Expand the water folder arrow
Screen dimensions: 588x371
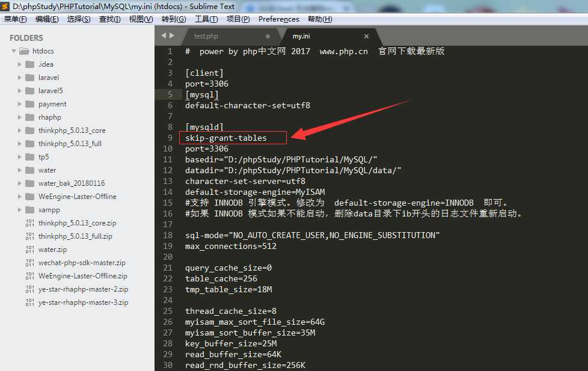coord(19,170)
